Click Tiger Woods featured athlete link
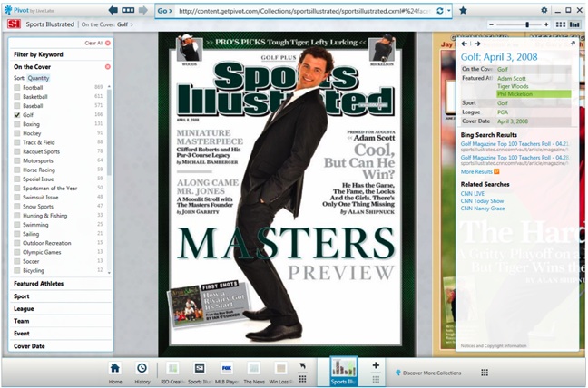The image size is (588, 388). 513,86
